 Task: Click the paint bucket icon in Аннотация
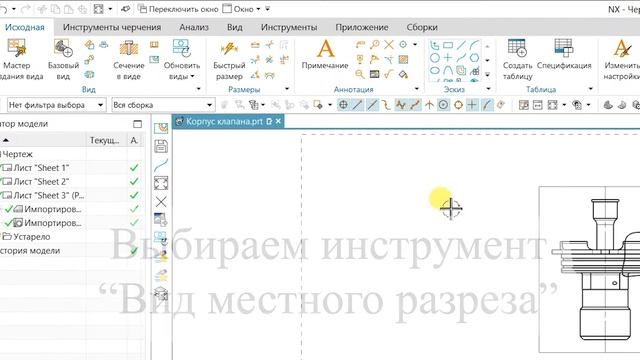403,74
